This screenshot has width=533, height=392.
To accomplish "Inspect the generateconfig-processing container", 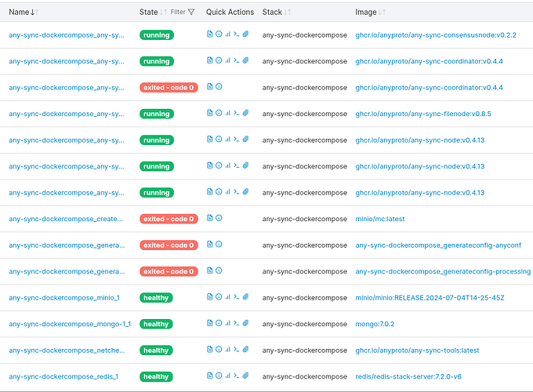I will coord(219,270).
